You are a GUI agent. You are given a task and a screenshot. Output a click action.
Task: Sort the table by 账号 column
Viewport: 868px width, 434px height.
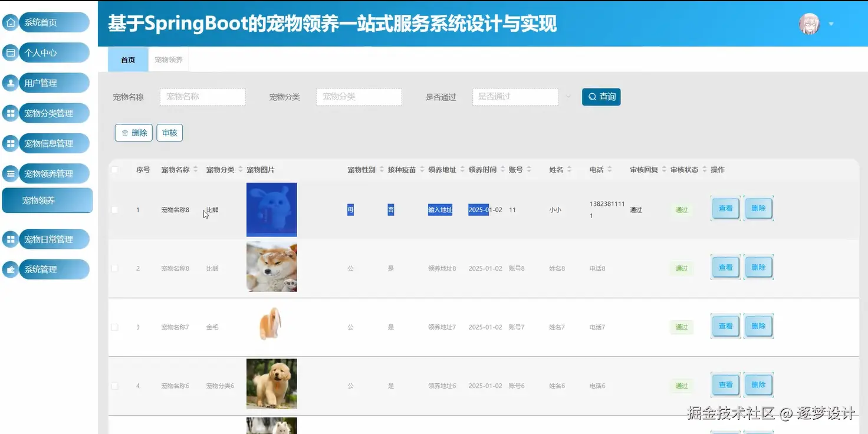pyautogui.click(x=530, y=170)
